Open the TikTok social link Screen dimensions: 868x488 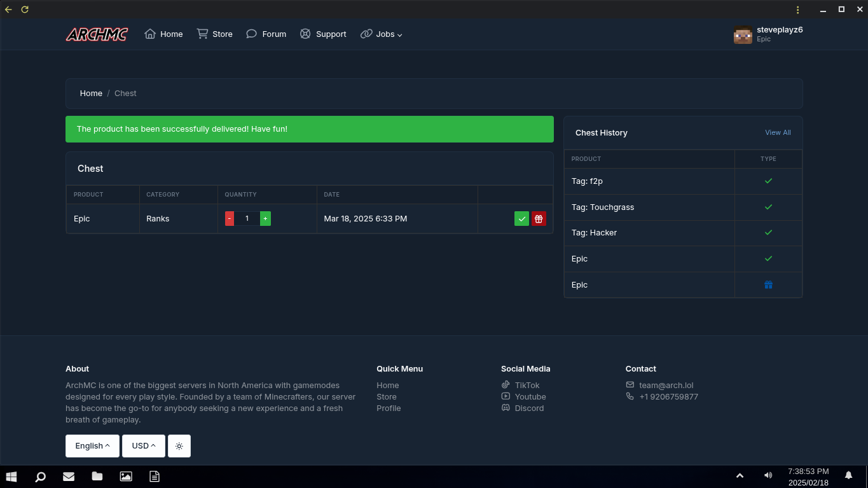pos(520,386)
